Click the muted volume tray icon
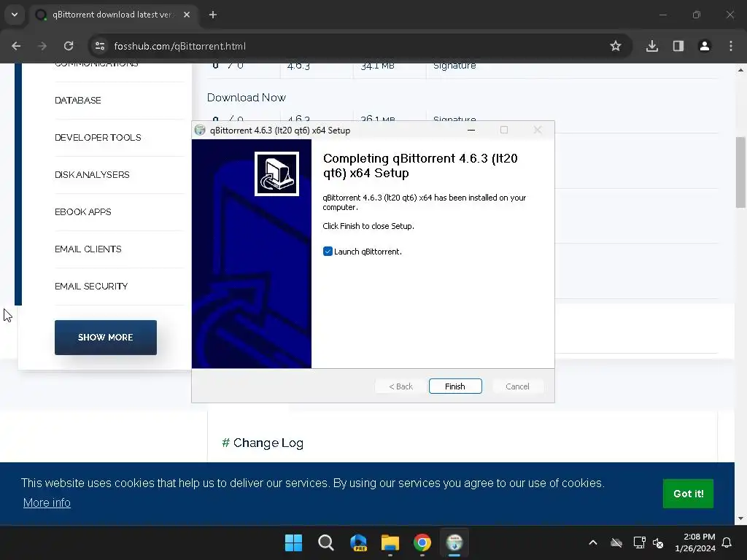 (x=658, y=542)
